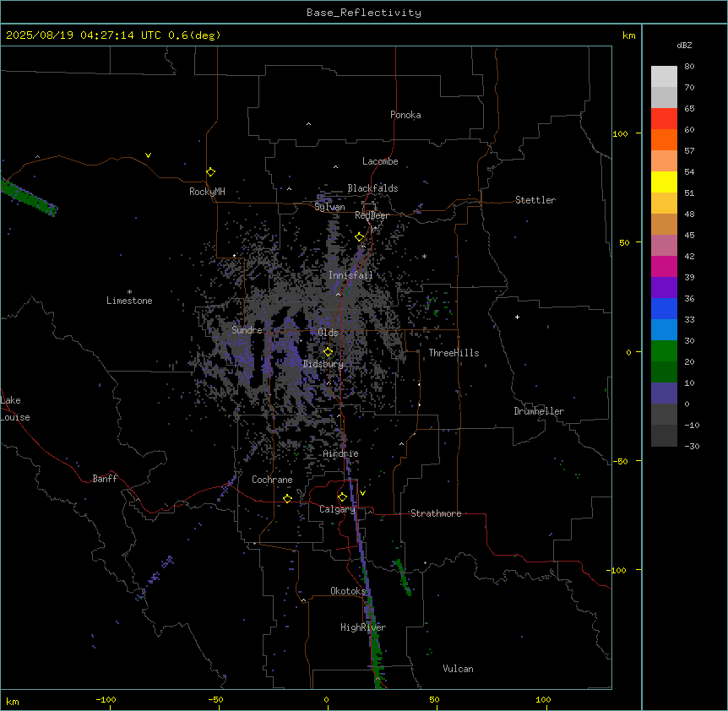Image resolution: width=728 pixels, height=711 pixels.
Task: Click the red 65 dBZ legend swatch
Action: pyautogui.click(x=664, y=119)
